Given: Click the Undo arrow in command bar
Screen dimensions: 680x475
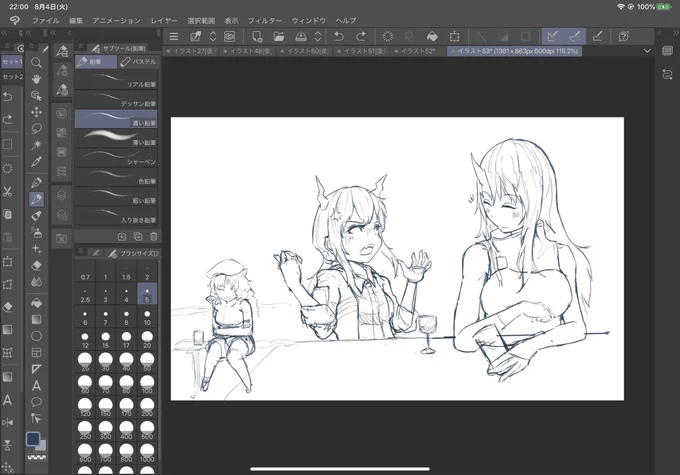Looking at the screenshot, I should 339,36.
